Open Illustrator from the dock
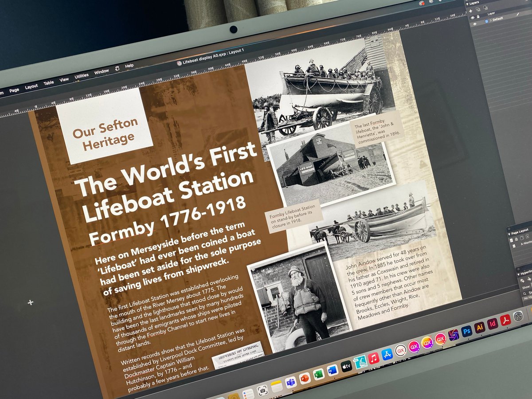532x399 pixels. click(480, 327)
